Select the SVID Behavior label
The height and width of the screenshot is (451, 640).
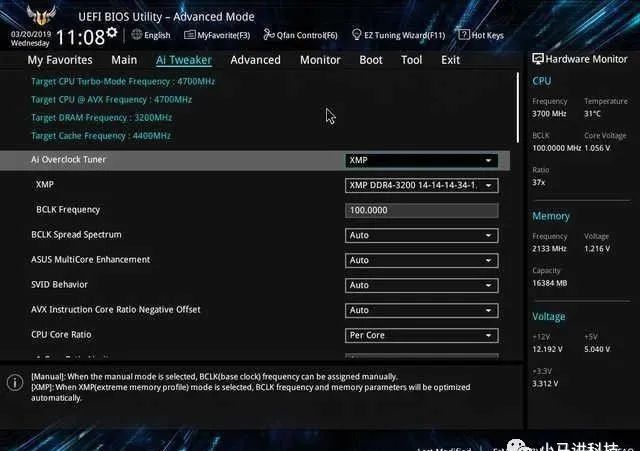59,284
